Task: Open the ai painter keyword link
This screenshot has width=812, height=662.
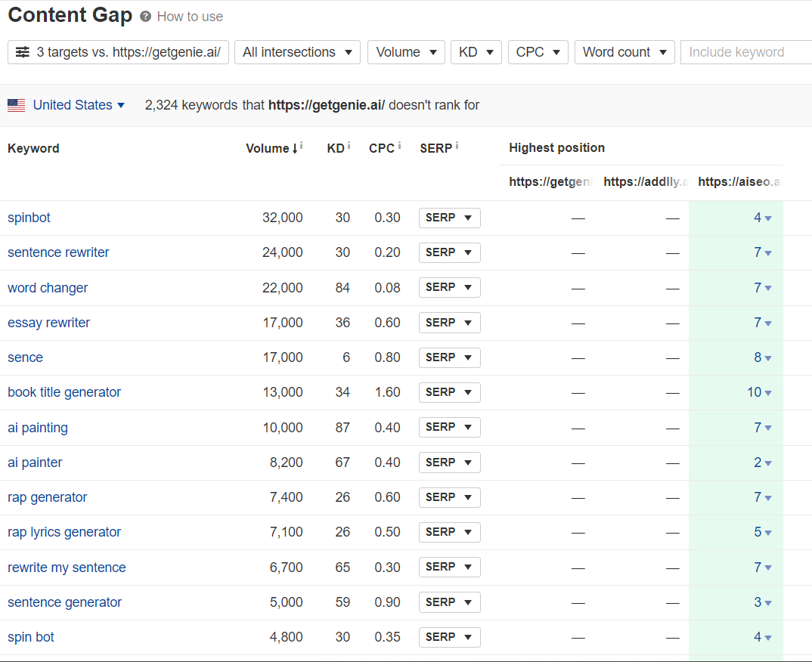Action: (x=35, y=462)
